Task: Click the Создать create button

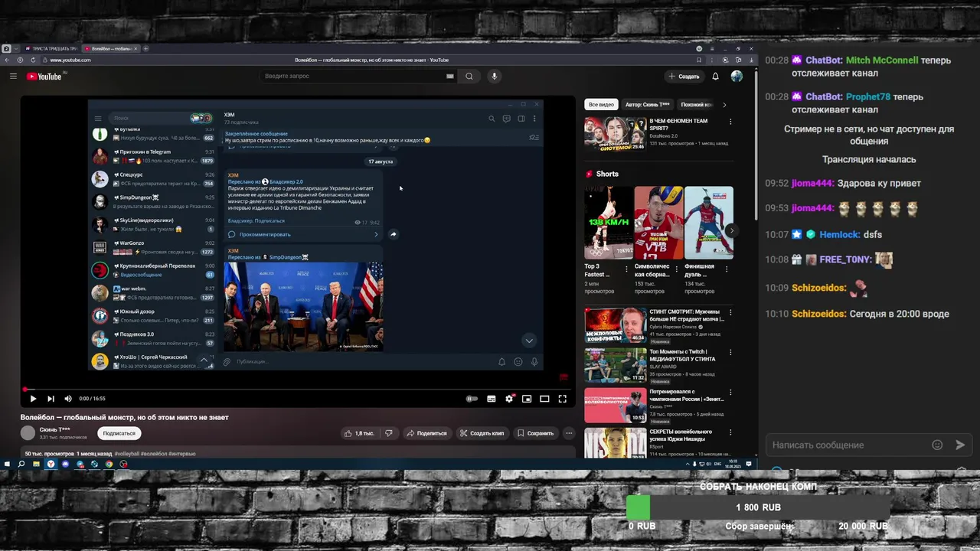Action: pyautogui.click(x=684, y=77)
